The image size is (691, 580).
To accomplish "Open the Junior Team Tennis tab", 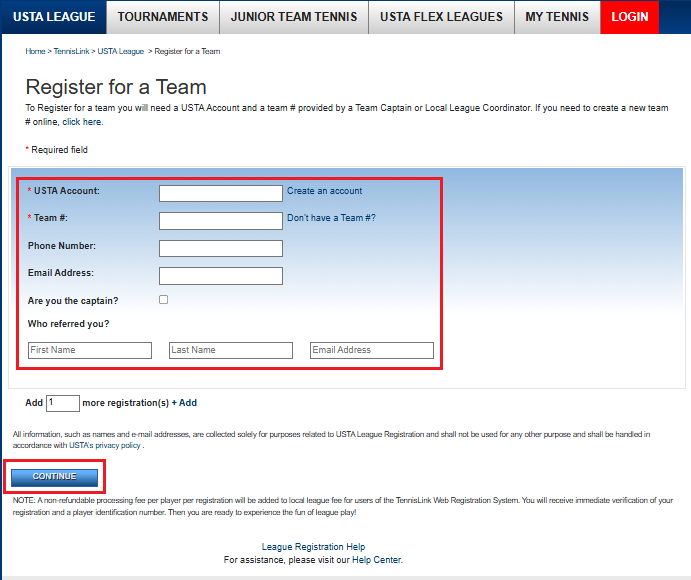I will coord(293,17).
